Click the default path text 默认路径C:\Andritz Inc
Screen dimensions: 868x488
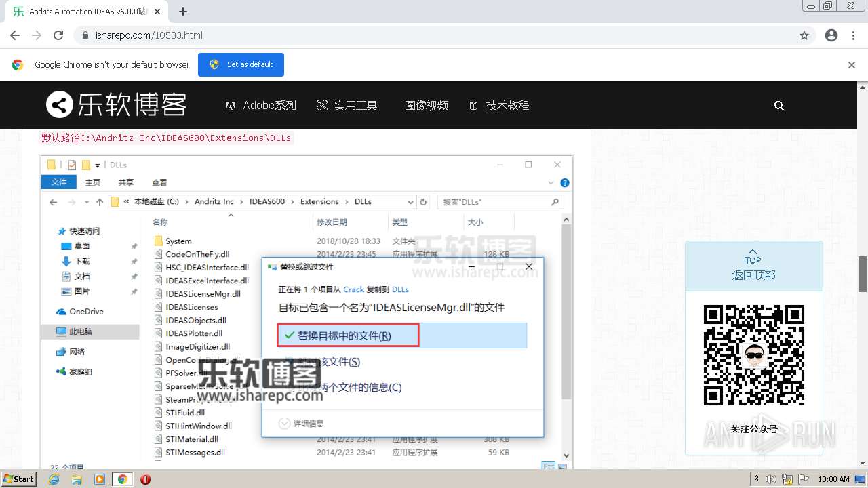166,138
